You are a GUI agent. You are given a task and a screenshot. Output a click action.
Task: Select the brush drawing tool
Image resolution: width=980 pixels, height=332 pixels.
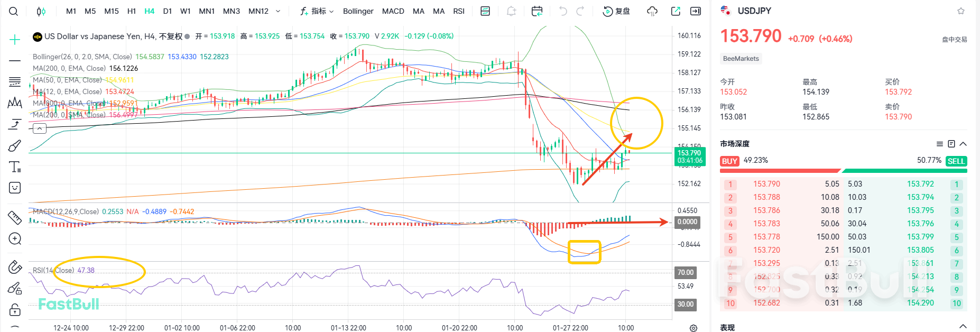click(x=15, y=145)
